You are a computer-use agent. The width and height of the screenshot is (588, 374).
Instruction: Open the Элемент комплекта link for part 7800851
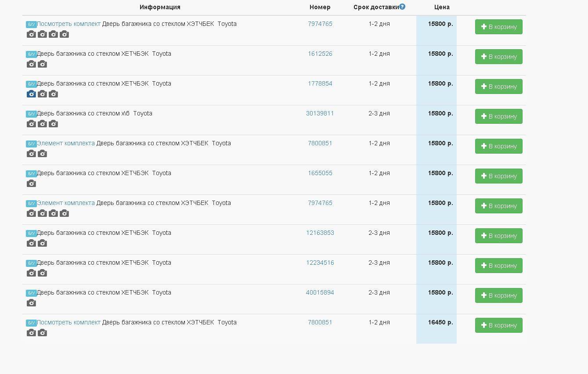66,143
